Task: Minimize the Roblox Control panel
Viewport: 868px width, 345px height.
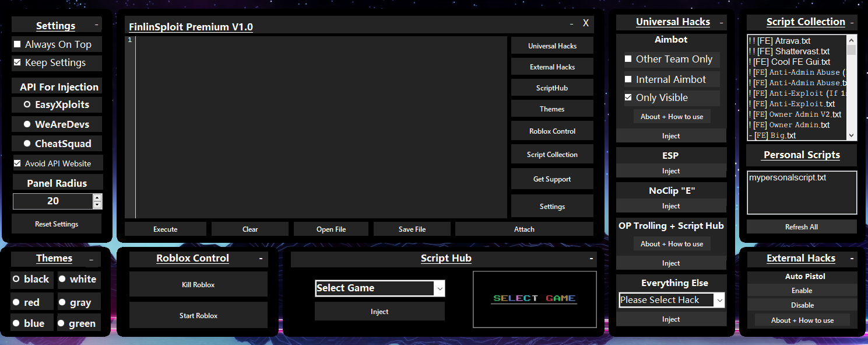Action: pos(261,258)
